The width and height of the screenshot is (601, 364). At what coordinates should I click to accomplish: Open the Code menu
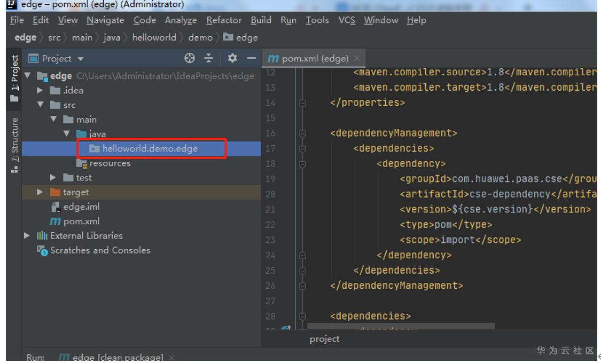(x=144, y=20)
